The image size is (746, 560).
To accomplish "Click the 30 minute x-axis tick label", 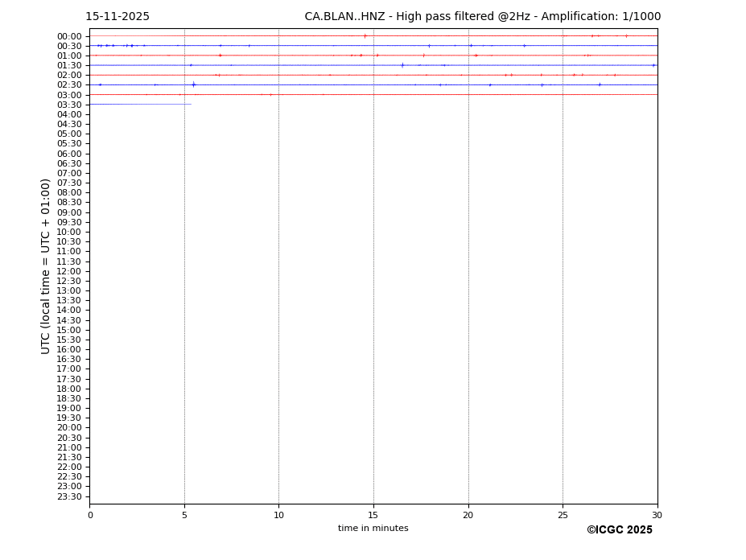I will pyautogui.click(x=657, y=515).
